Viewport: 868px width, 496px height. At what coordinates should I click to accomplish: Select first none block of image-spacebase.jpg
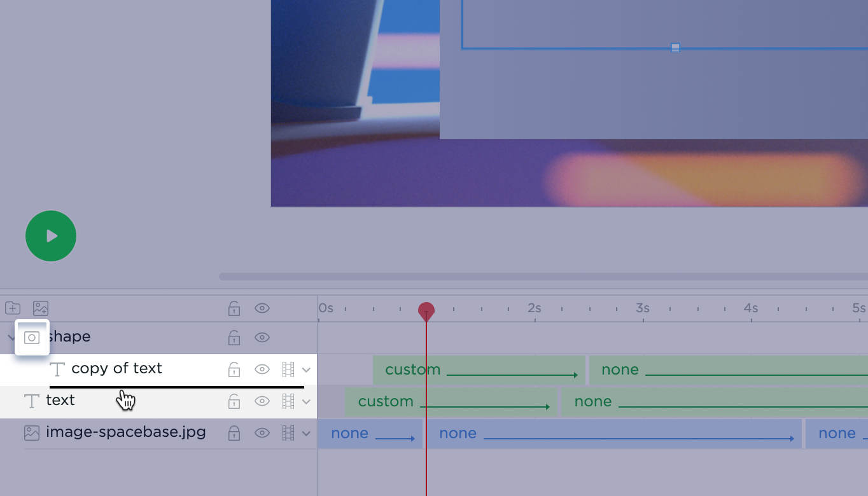pyautogui.click(x=370, y=434)
